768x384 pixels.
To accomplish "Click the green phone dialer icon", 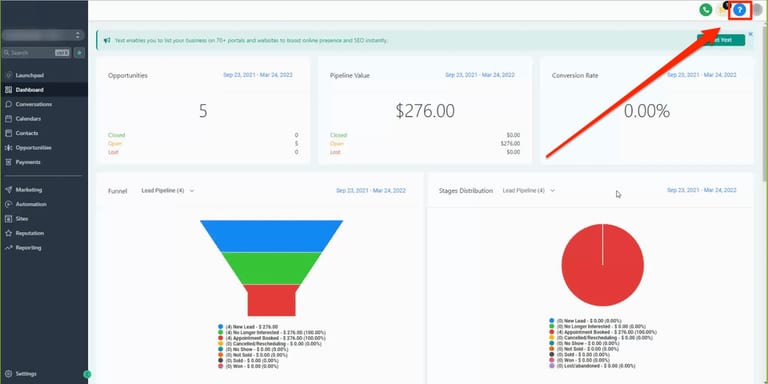I will (x=705, y=10).
